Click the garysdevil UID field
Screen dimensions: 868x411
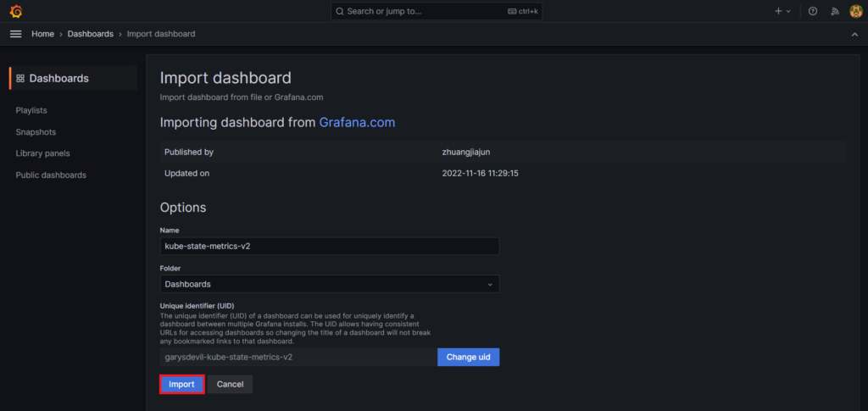[x=298, y=357]
